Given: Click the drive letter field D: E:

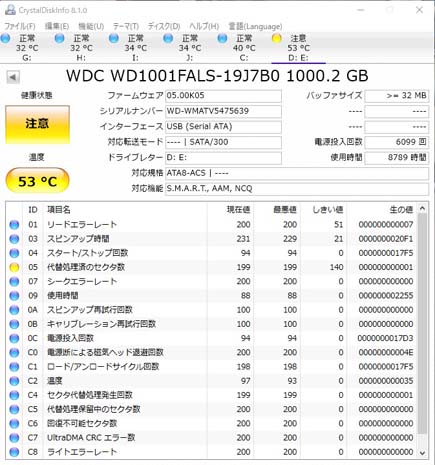Looking at the screenshot, I should tap(223, 157).
